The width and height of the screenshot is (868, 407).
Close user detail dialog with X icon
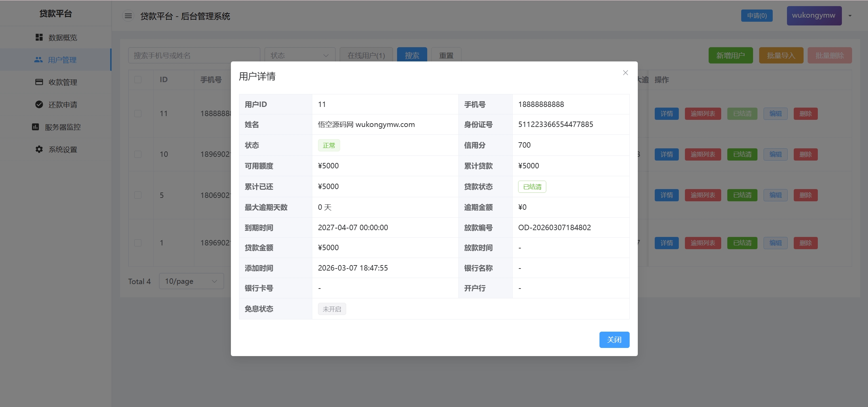point(626,73)
